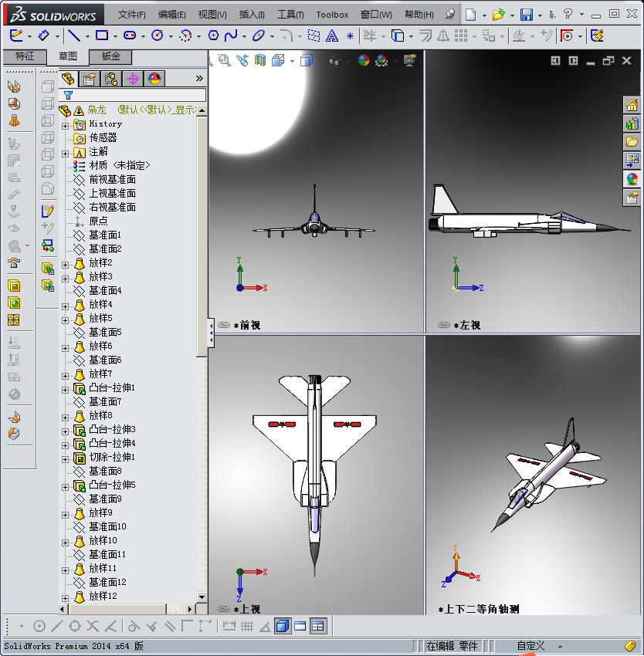The image size is (644, 656).
Task: Open SolidWorks Resources home in task pane
Action: point(632,105)
